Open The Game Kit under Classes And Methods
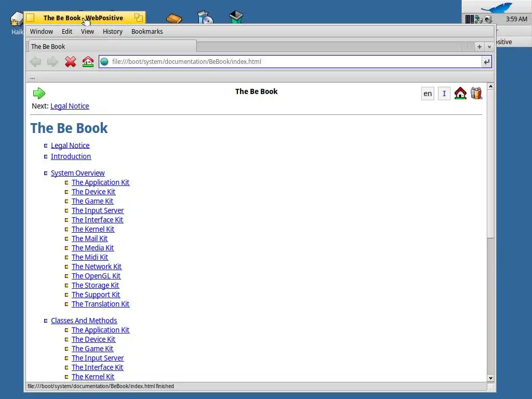Viewport: 532px width, 399px height. tap(92, 349)
